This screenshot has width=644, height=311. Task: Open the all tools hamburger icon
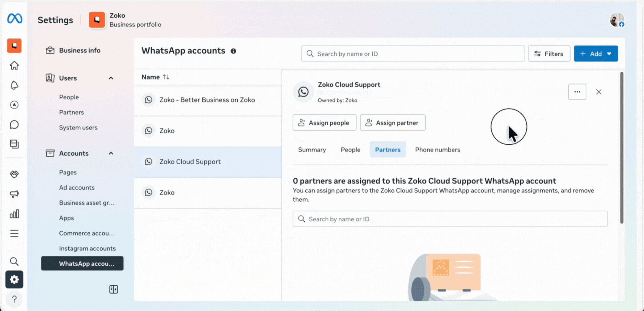[x=14, y=234]
